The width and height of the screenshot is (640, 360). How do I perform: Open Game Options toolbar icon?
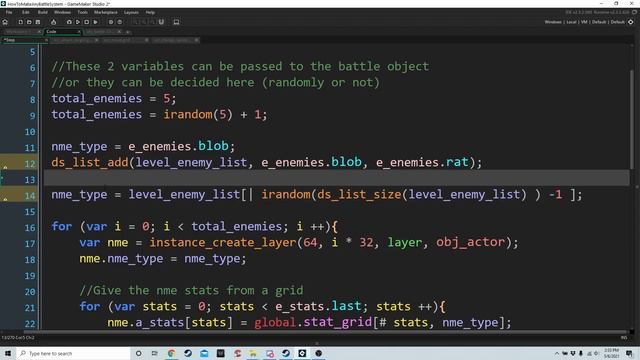(x=111, y=22)
